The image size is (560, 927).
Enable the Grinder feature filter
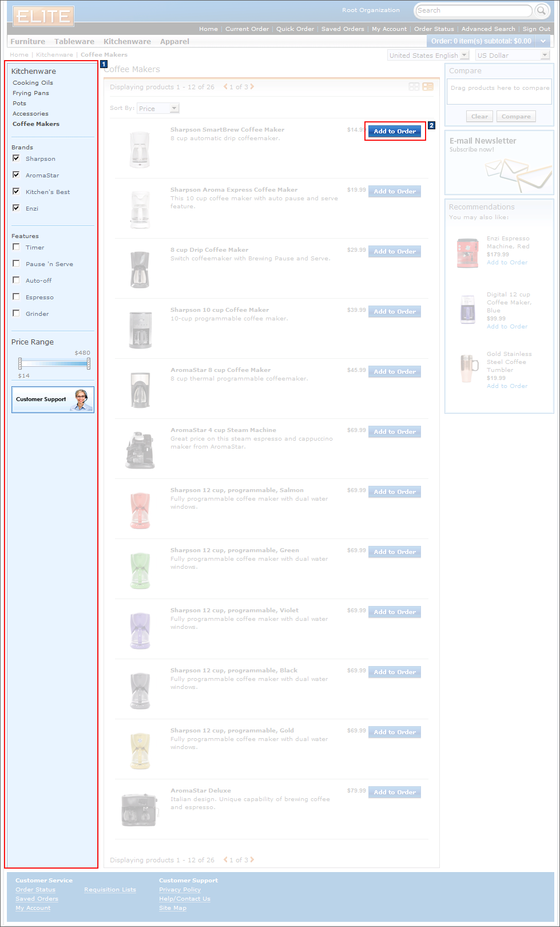(x=16, y=313)
